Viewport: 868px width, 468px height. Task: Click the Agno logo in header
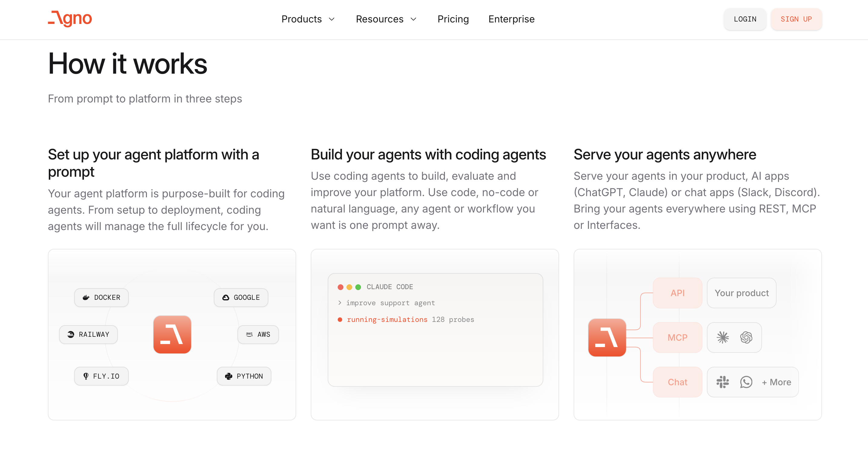pos(70,19)
